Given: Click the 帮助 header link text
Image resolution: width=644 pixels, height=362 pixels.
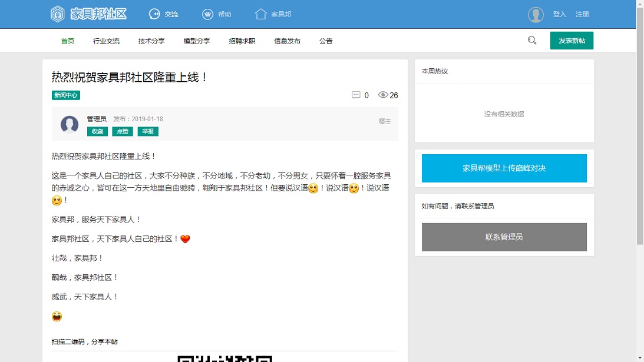Looking at the screenshot, I should [224, 14].
